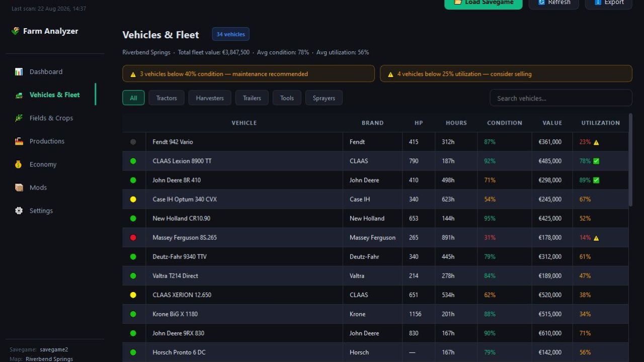Image resolution: width=644 pixels, height=362 pixels.
Task: Click the vehicle table scrollbar
Action: (x=630, y=160)
